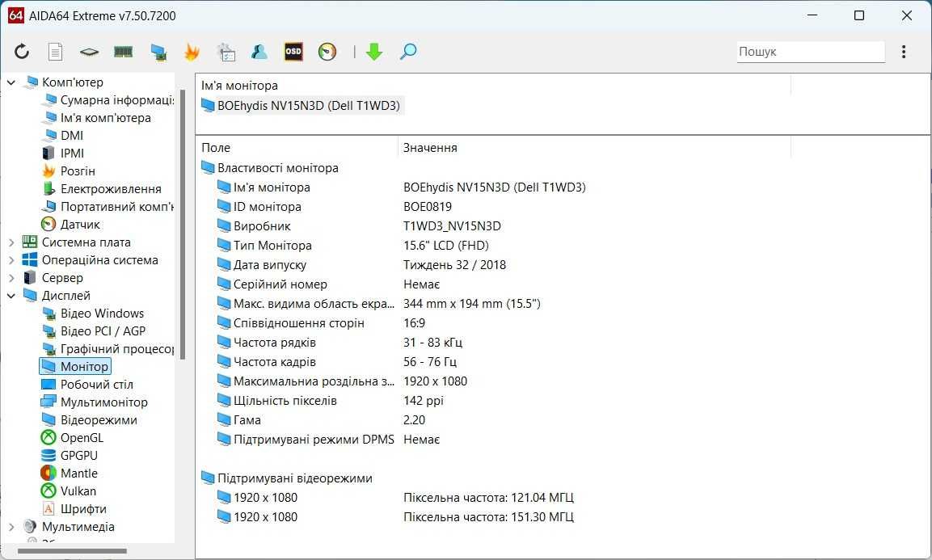This screenshot has height=560, width=932.
Task: Open the OSD panel icon
Action: pyautogui.click(x=293, y=52)
